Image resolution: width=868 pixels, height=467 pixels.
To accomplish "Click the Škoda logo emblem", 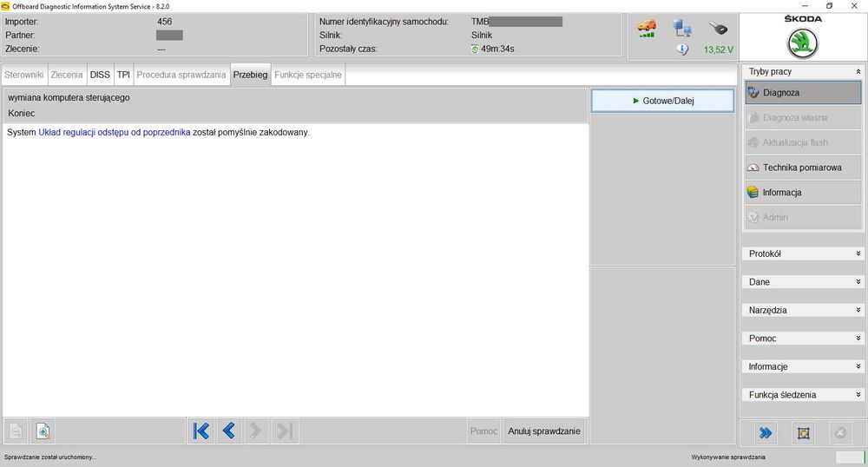I will [x=803, y=43].
